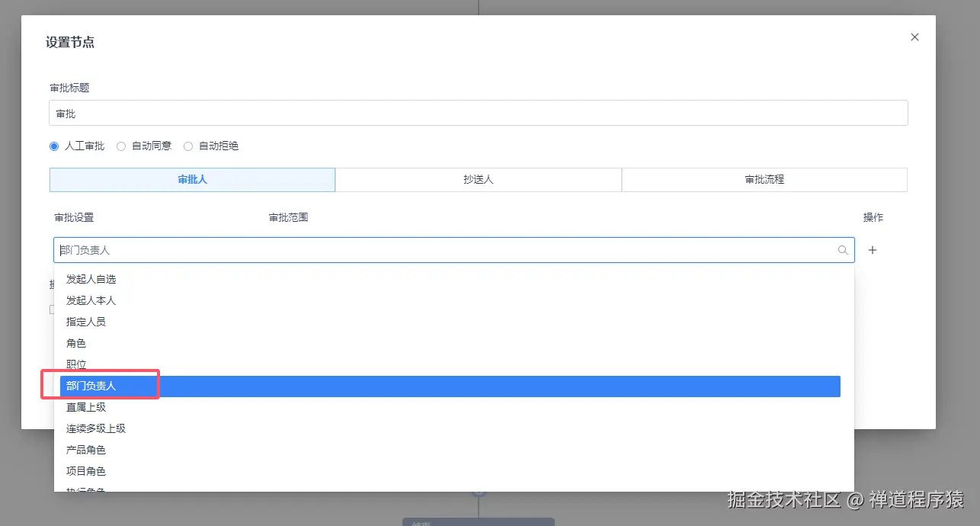980x526 pixels.
Task: Select the highlighted 部门负责人 option
Action: tap(90, 386)
